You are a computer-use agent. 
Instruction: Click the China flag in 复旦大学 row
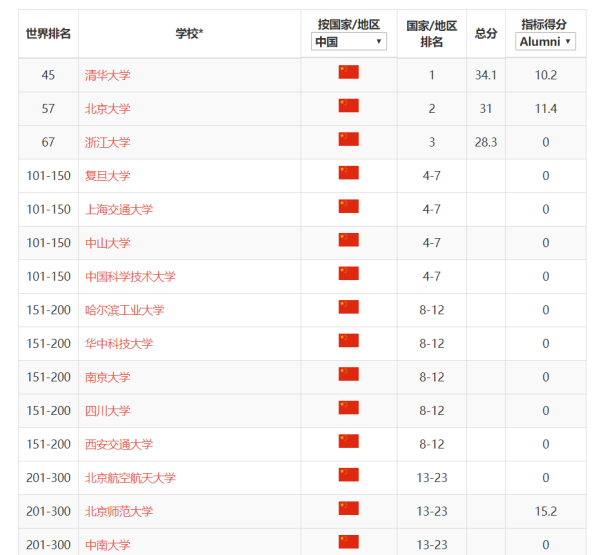pos(349,173)
